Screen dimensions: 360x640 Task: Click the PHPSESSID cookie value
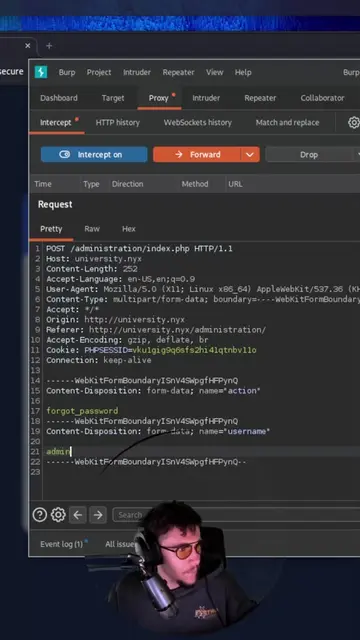coord(194,350)
